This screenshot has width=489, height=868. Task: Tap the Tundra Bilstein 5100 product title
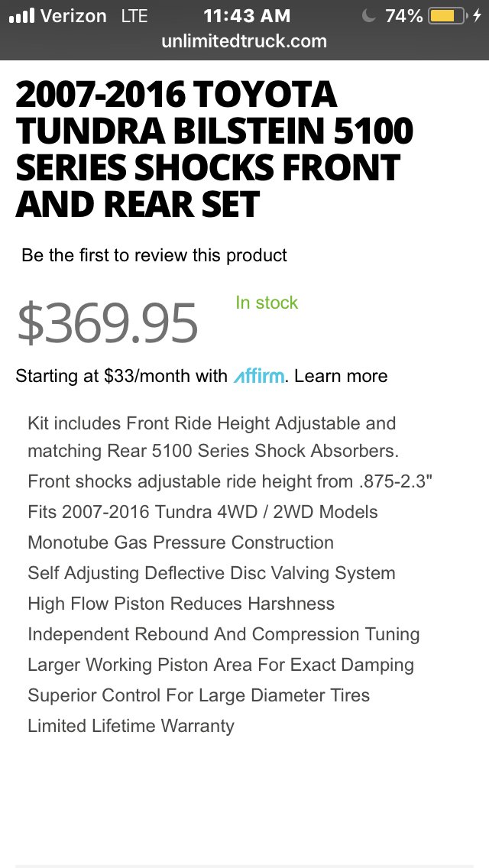[x=214, y=148]
